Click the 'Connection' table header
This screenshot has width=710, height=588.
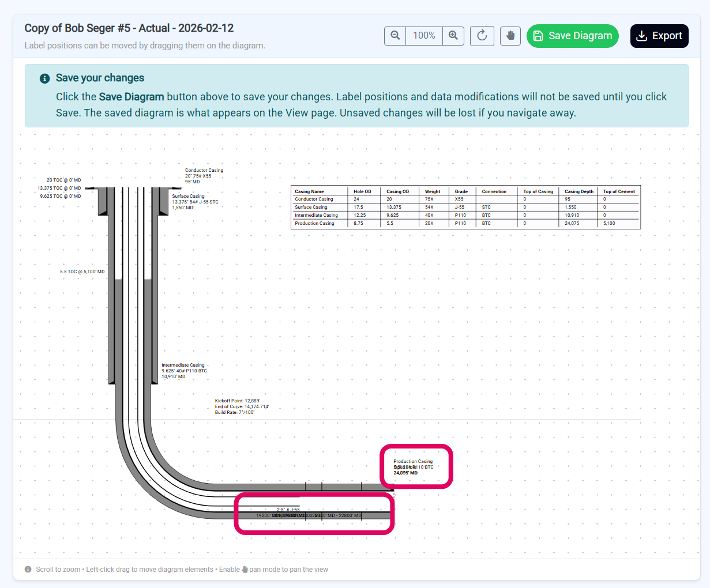494,191
